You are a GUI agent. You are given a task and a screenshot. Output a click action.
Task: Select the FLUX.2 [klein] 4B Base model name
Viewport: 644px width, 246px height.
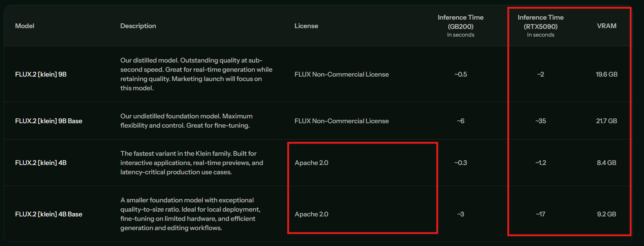pos(48,214)
